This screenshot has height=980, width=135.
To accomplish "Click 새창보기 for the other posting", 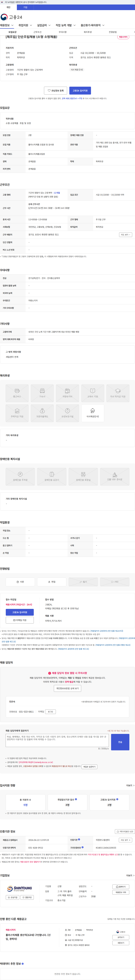I will pos(121,943).
